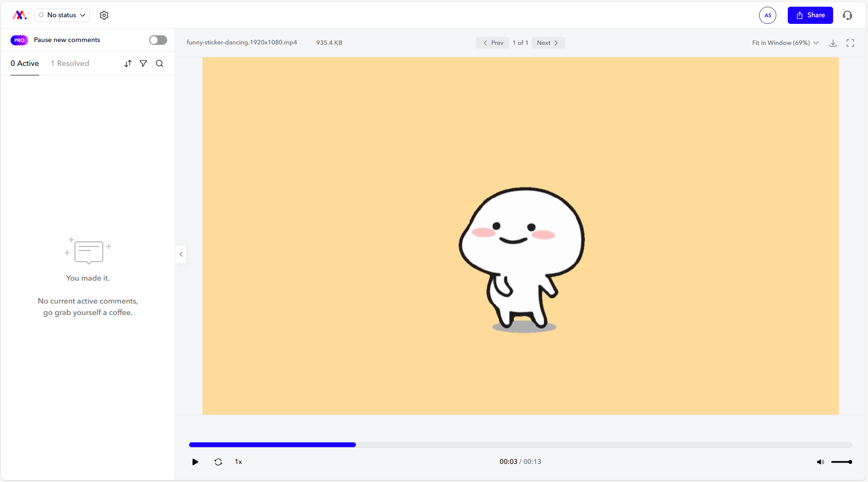The height and width of the screenshot is (482, 868).
Task: Enter fullscreen view mode
Action: 850,43
